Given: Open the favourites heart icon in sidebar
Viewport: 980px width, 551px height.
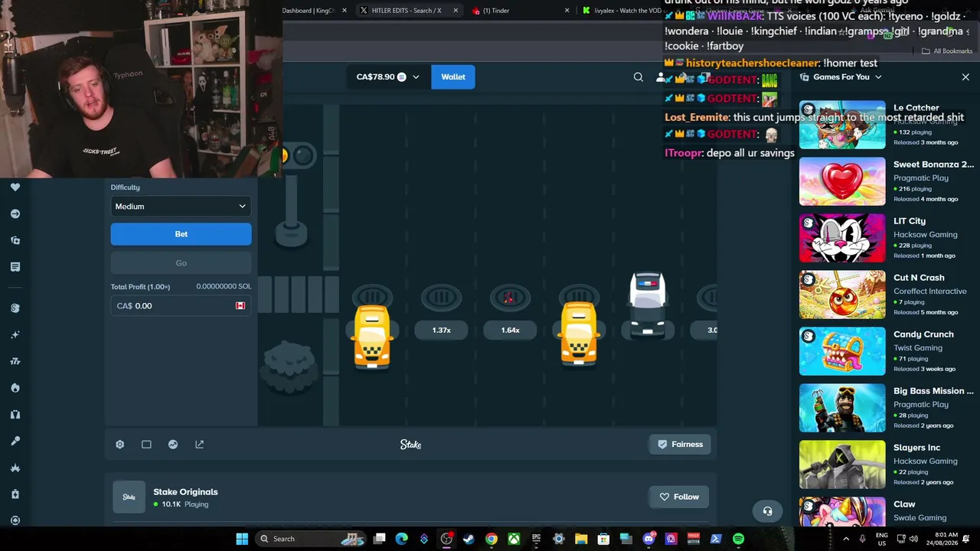Looking at the screenshot, I should (x=15, y=187).
